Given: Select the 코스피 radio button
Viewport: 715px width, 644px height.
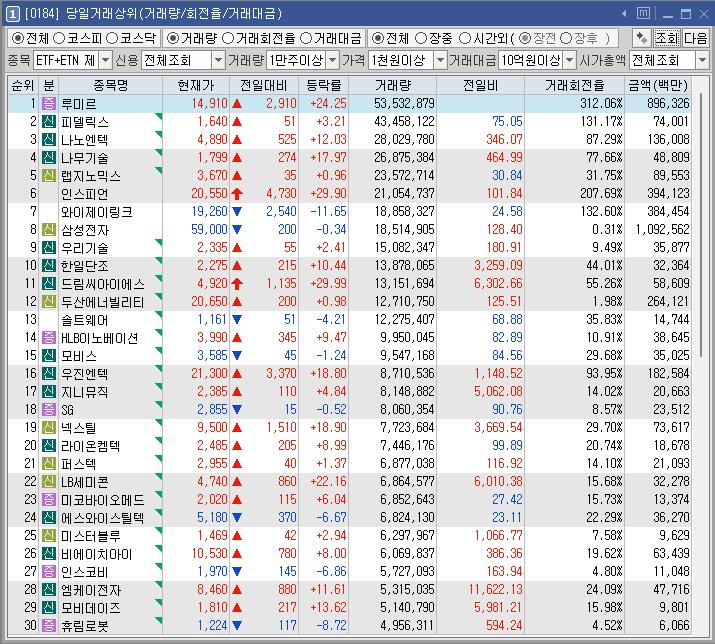Looking at the screenshot, I should [59, 38].
